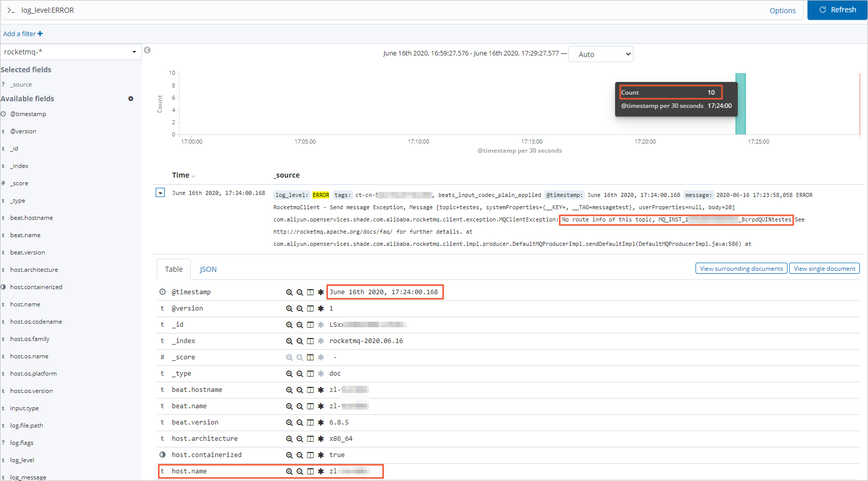Toggle _index column in table
Screen dimensions: 868x481
pos(310,341)
